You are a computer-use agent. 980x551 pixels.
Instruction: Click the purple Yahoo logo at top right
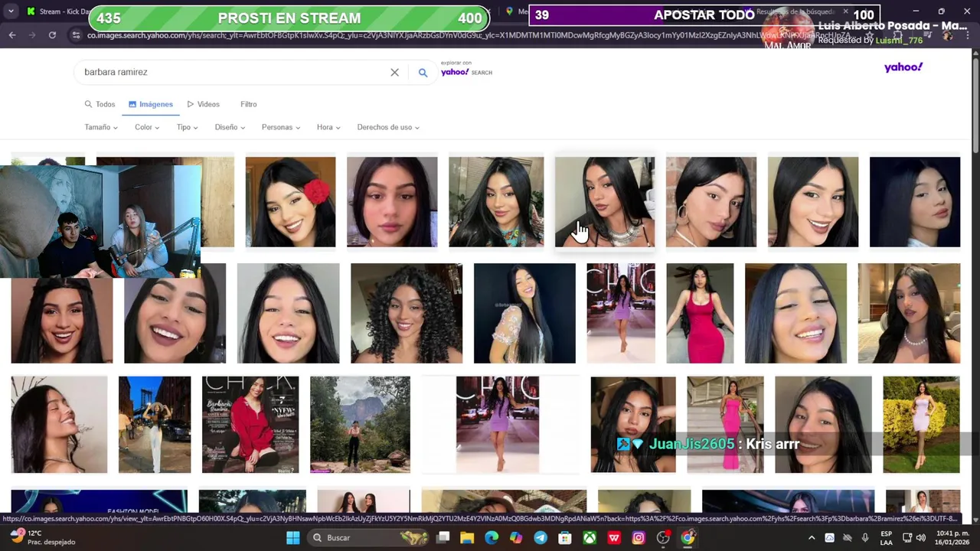(x=903, y=67)
